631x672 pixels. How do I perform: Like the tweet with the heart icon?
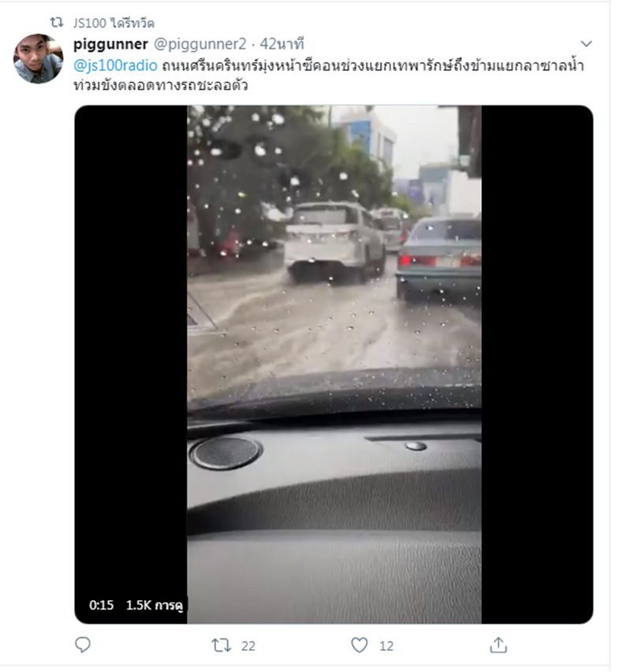[x=359, y=645]
